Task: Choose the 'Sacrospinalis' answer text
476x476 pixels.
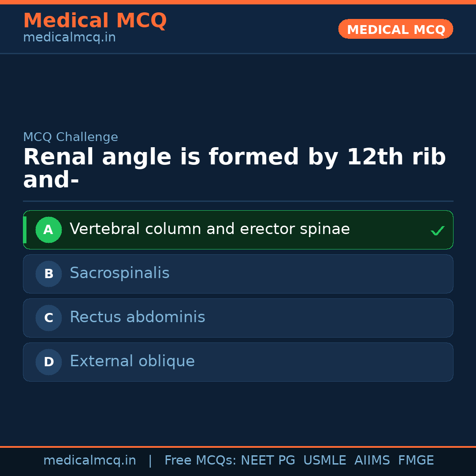Action: coord(119,273)
